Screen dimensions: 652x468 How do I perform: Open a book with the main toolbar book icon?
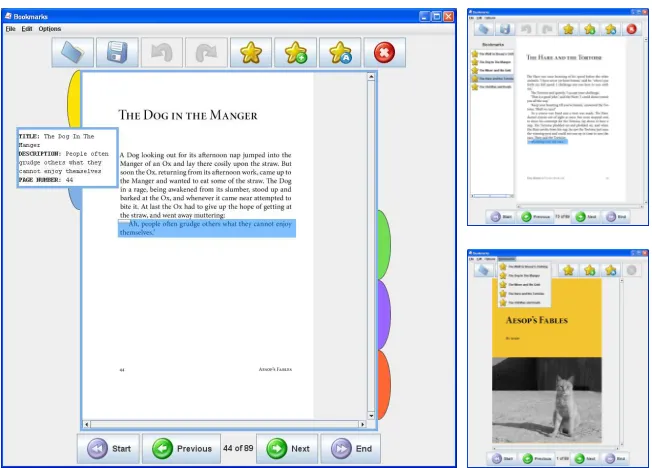[72, 52]
